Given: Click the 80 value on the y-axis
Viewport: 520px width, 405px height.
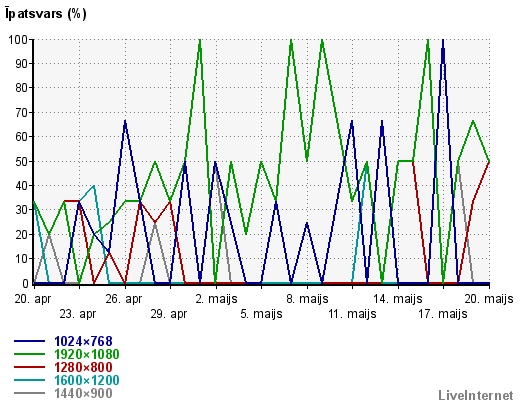Looking at the screenshot, I should tap(21, 88).
